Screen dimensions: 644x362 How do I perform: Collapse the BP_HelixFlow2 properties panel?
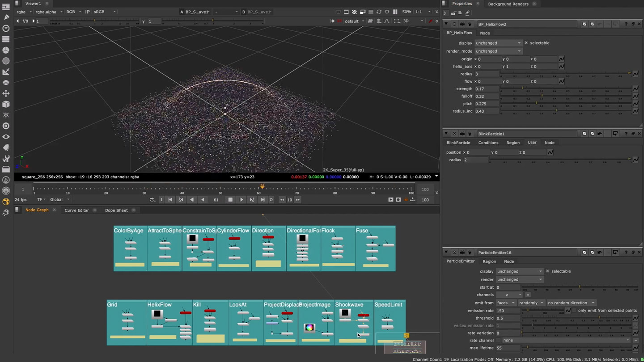point(446,24)
